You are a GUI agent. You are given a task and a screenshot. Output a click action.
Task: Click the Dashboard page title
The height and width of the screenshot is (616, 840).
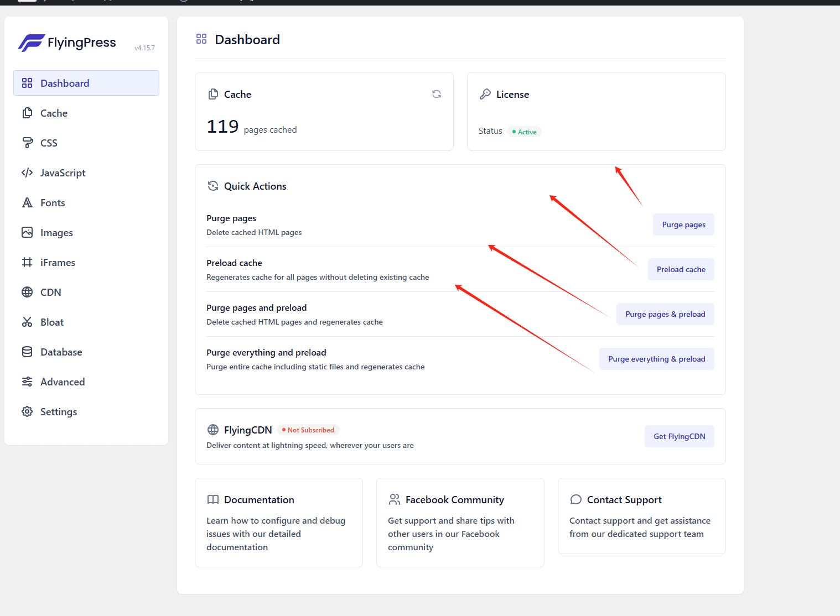pyautogui.click(x=247, y=40)
